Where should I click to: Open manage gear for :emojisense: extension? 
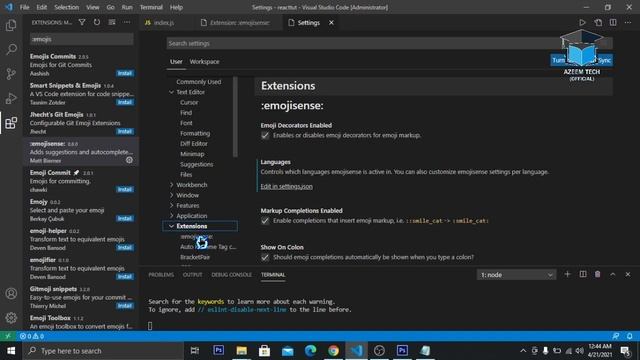pos(129,160)
